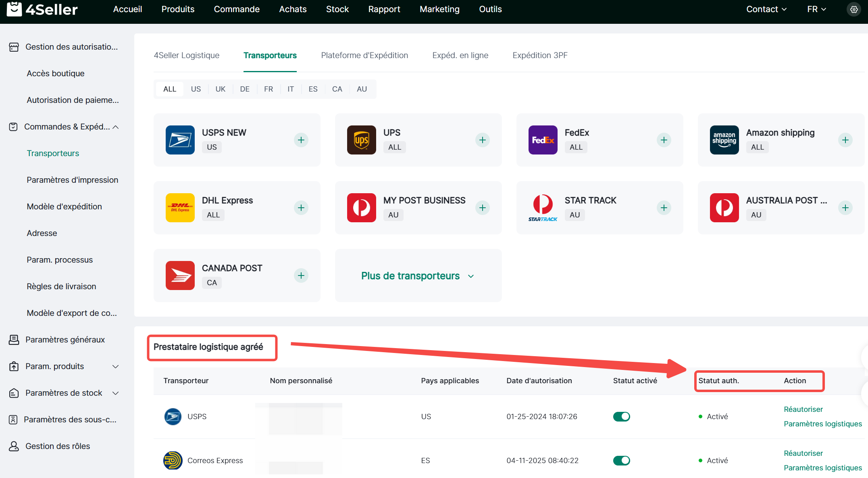Disable the USPS activated status toggle

tap(621, 416)
